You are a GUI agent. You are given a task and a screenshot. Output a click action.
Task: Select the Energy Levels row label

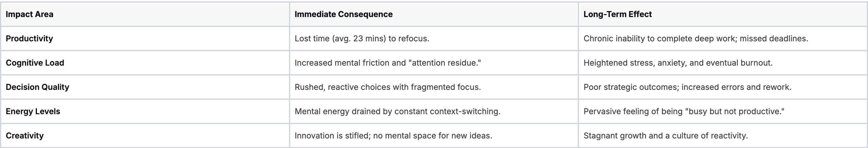pyautogui.click(x=33, y=112)
